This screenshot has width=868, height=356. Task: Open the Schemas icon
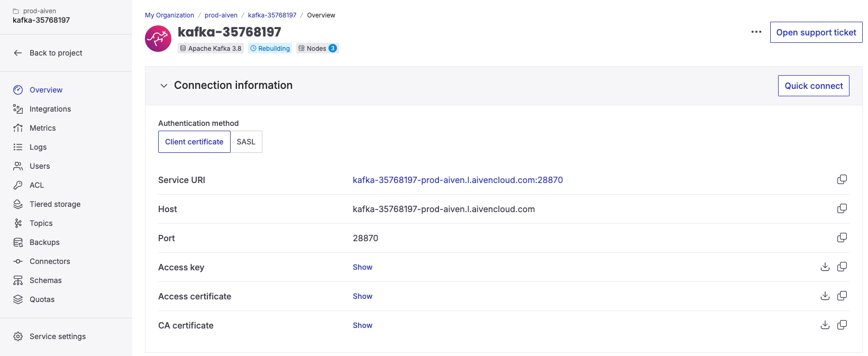click(x=18, y=280)
